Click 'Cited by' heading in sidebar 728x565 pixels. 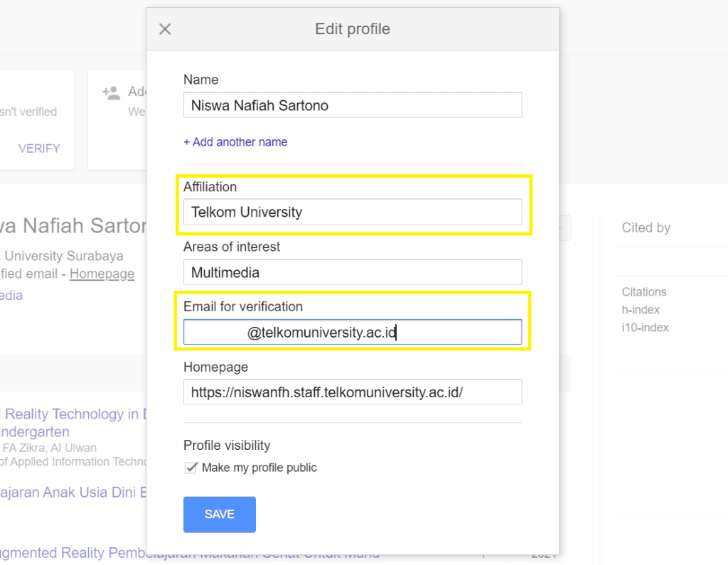point(646,227)
